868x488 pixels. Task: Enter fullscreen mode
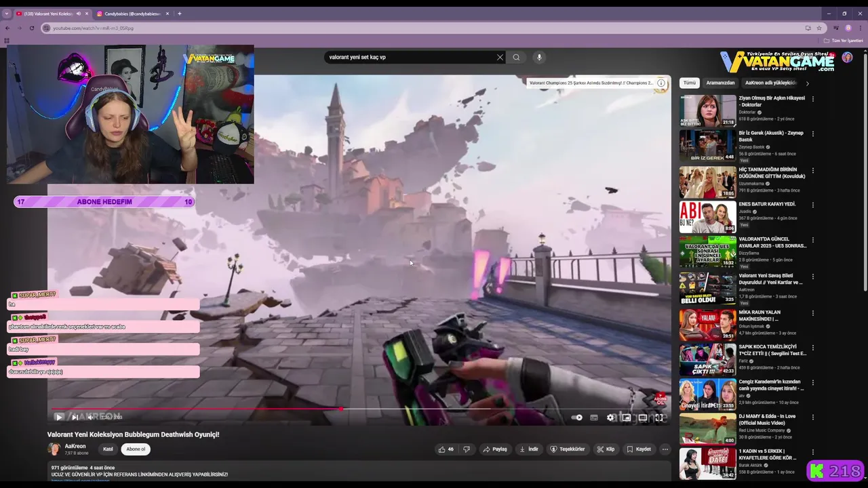pos(658,418)
